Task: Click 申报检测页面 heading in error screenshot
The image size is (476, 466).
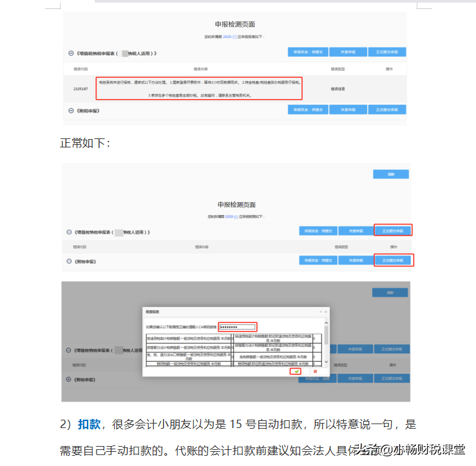Action: pos(234,24)
